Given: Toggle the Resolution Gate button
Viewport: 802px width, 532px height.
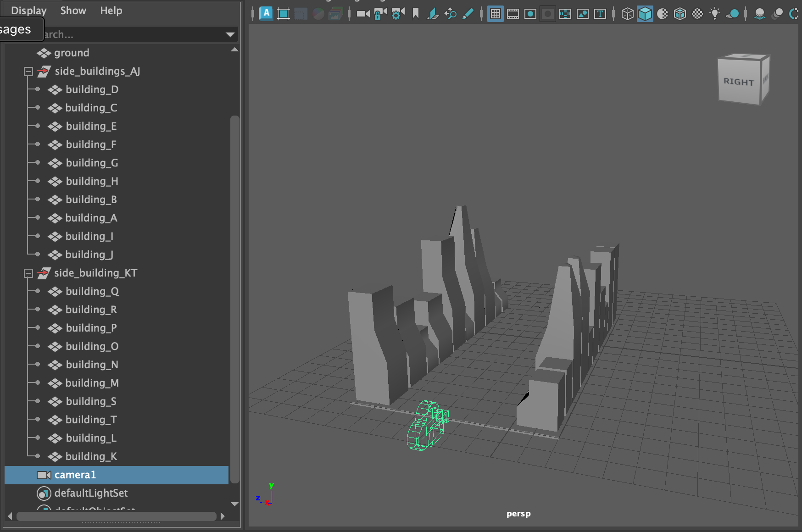Looking at the screenshot, I should pyautogui.click(x=530, y=14).
